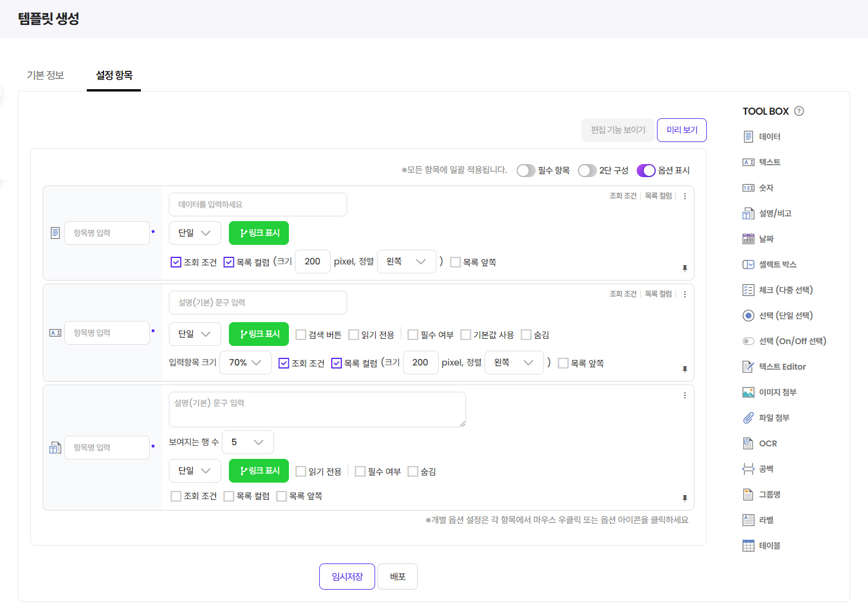
Task: Expand the 보여지는 행 수 dropdown
Action: [247, 442]
